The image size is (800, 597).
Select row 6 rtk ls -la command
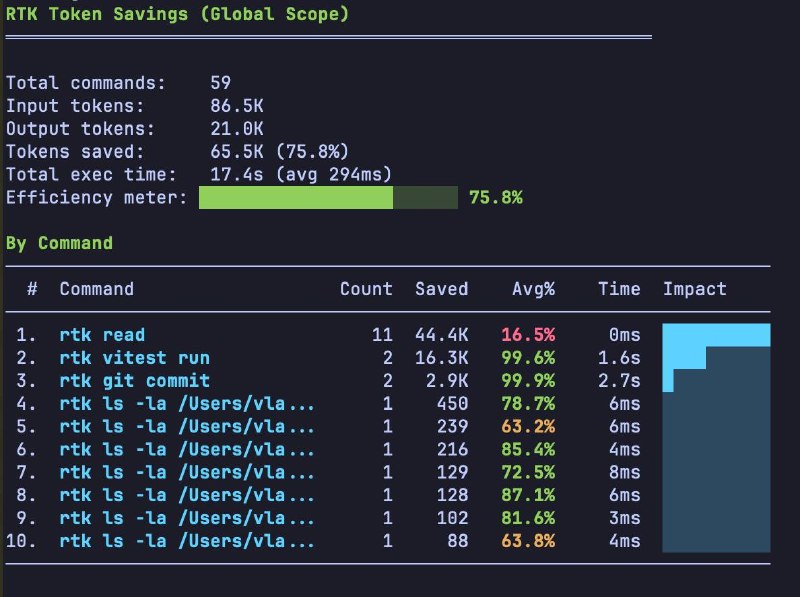point(187,450)
